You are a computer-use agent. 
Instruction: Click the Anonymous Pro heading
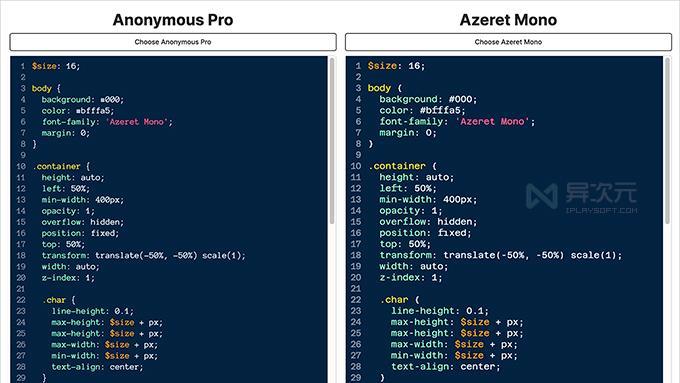(173, 20)
